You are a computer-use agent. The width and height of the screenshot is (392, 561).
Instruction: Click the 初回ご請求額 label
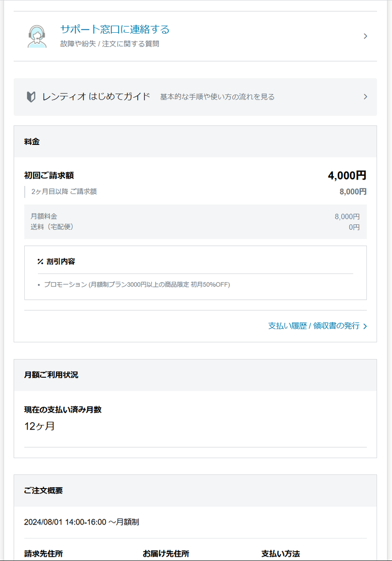coord(49,175)
